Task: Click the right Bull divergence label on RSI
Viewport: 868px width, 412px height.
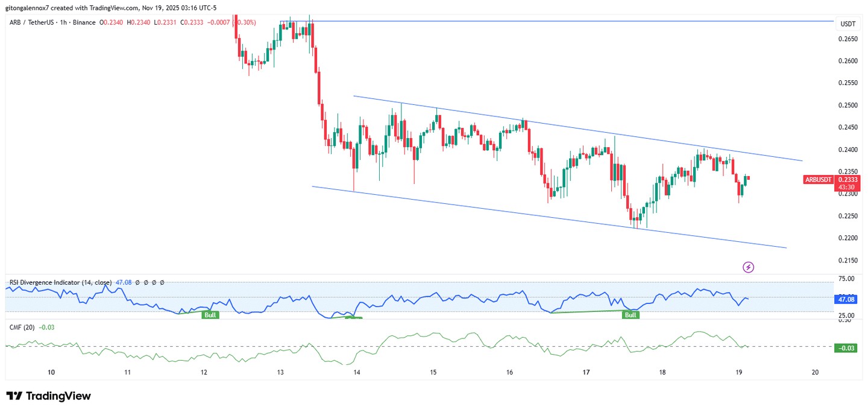Action: coord(631,315)
